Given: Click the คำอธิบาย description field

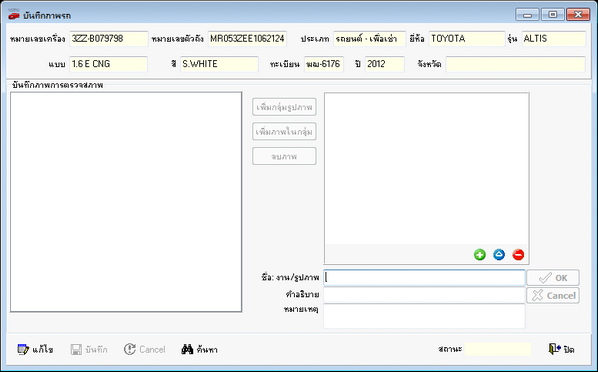Looking at the screenshot, I should coord(424,295).
